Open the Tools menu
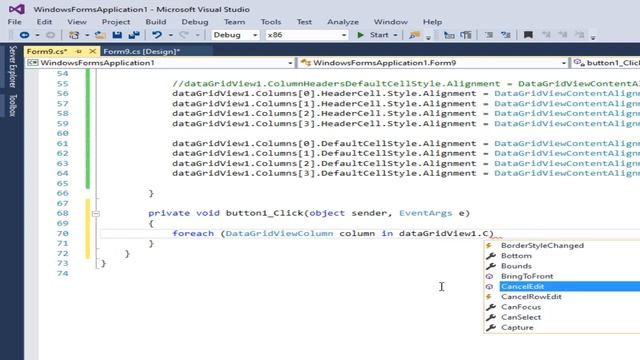The height and width of the screenshot is (360, 640). [x=271, y=22]
